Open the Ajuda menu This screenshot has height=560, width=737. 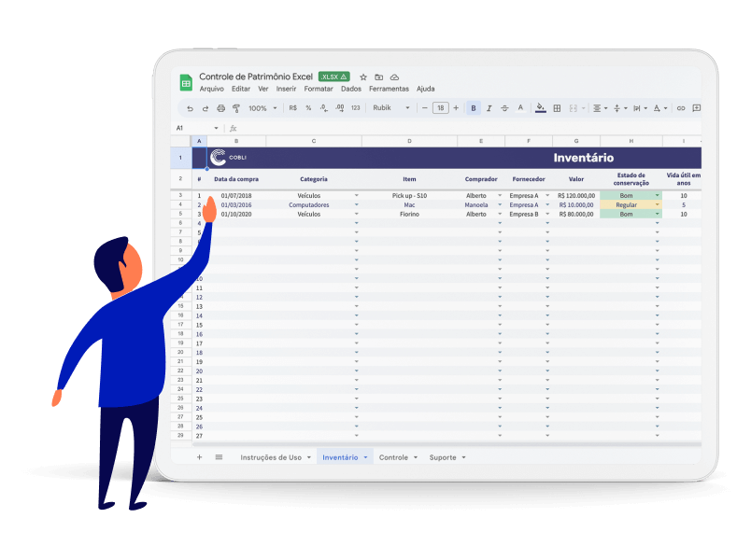pyautogui.click(x=425, y=89)
